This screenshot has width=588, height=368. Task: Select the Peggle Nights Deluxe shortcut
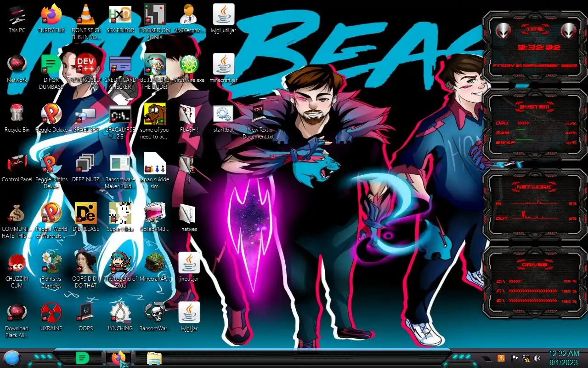click(51, 171)
